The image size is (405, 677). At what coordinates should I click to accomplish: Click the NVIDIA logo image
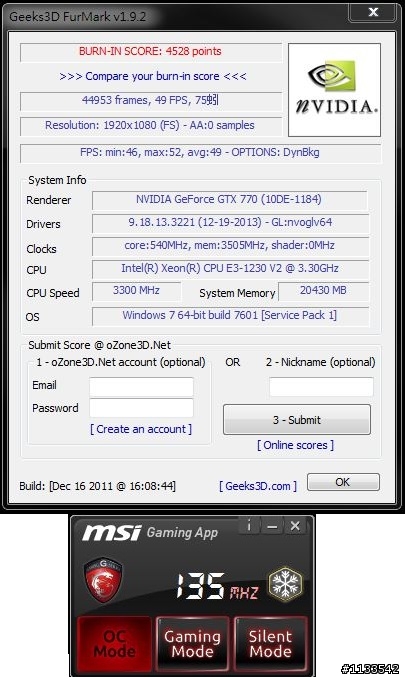(x=334, y=90)
